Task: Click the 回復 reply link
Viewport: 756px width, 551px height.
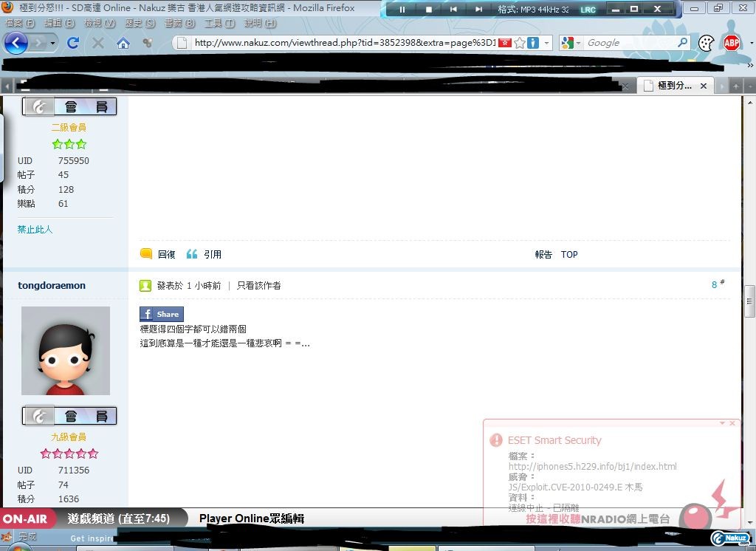Action: [x=166, y=254]
